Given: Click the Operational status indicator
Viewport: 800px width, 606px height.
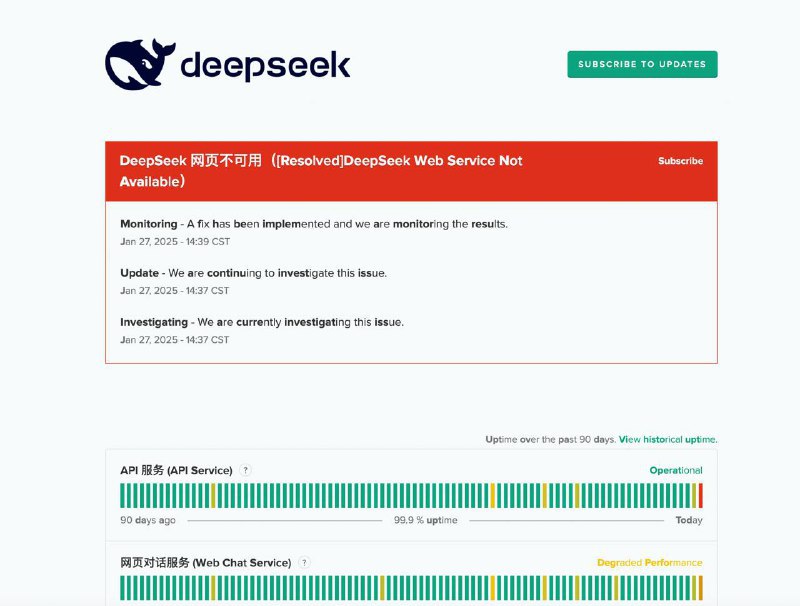Looking at the screenshot, I should [675, 470].
